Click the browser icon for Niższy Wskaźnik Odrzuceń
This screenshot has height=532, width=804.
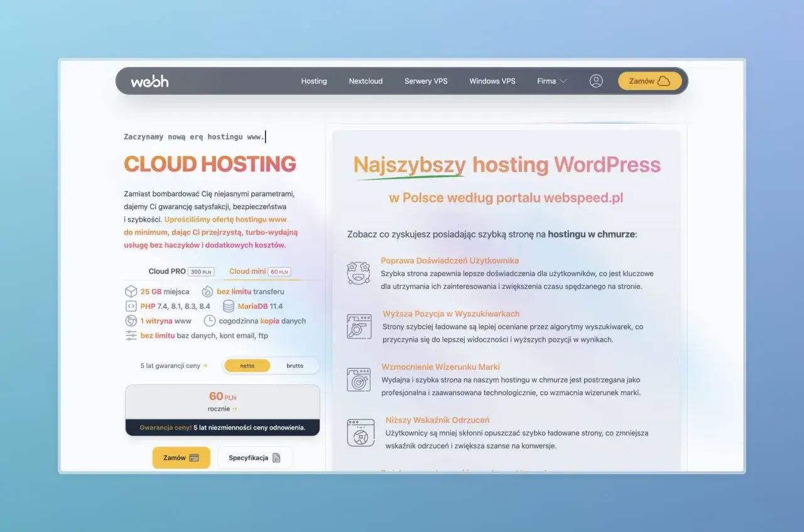361,432
